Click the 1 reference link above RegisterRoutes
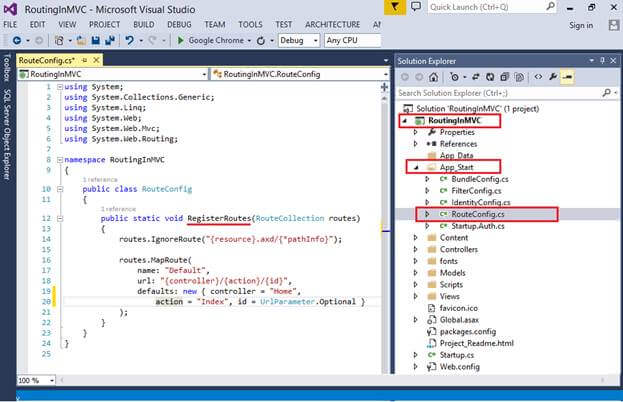The image size is (623, 402). click(118, 209)
